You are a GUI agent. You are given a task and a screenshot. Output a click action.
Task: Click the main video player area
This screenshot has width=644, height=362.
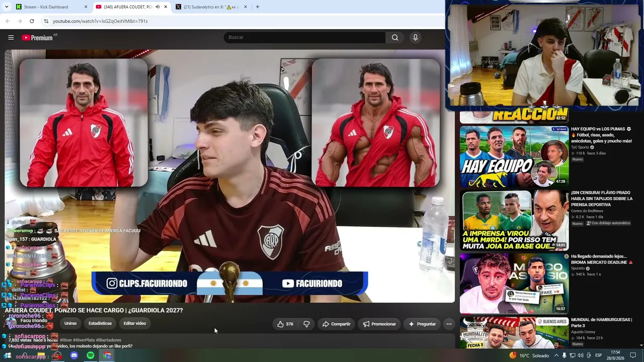pyautogui.click(x=229, y=176)
